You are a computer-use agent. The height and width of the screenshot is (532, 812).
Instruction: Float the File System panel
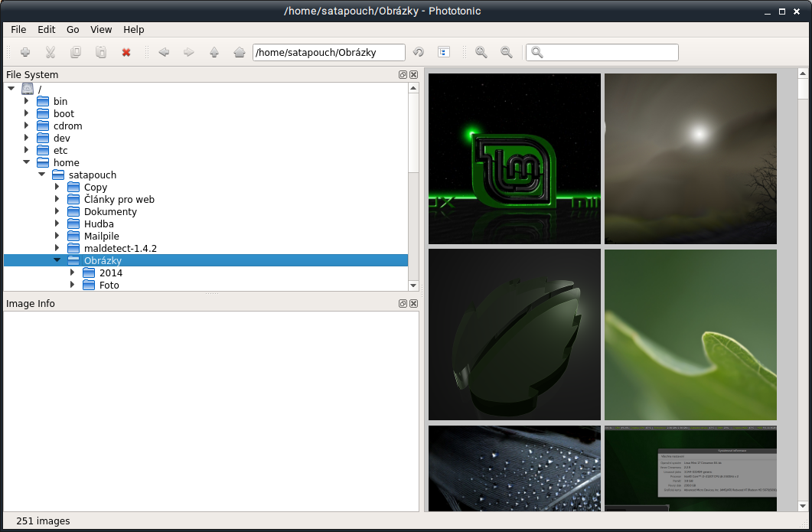[403, 74]
